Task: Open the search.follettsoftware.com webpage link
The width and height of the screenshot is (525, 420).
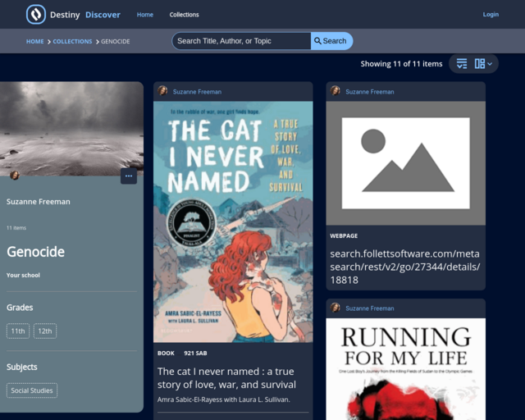Action: [x=405, y=267]
